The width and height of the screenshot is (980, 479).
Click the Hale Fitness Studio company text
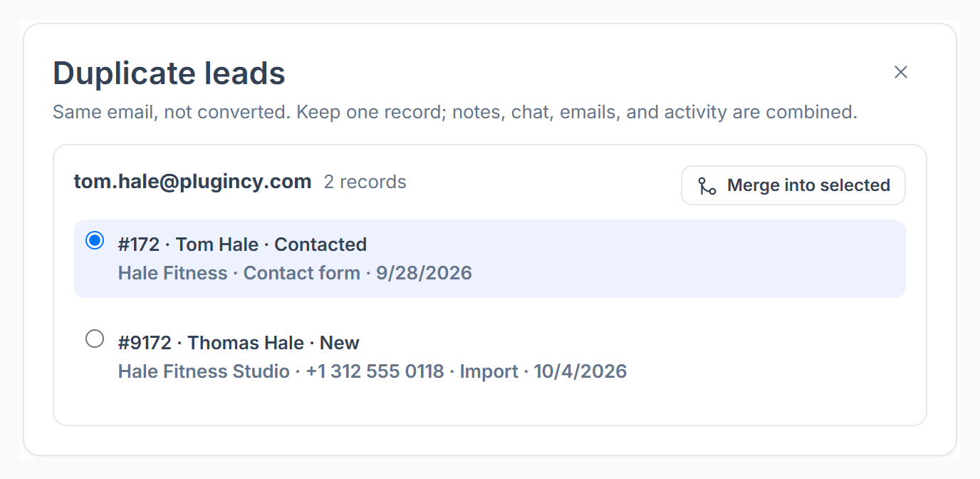(x=204, y=371)
